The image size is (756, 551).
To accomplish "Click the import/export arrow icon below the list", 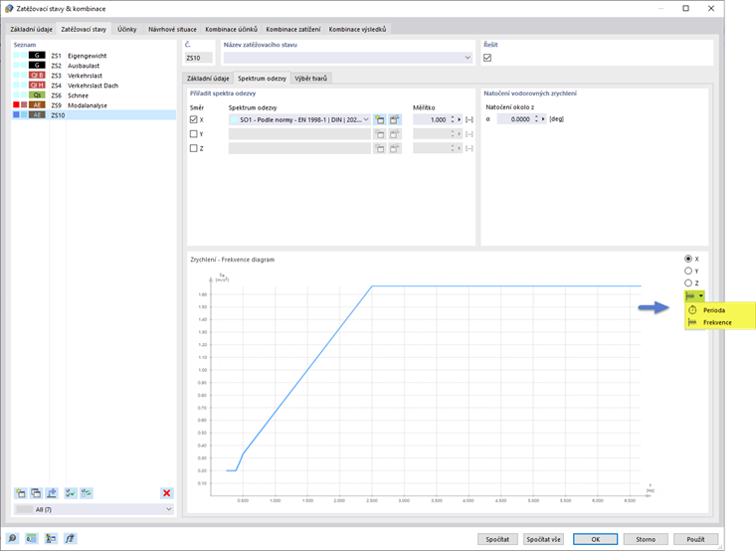I will pyautogui.click(x=52, y=493).
